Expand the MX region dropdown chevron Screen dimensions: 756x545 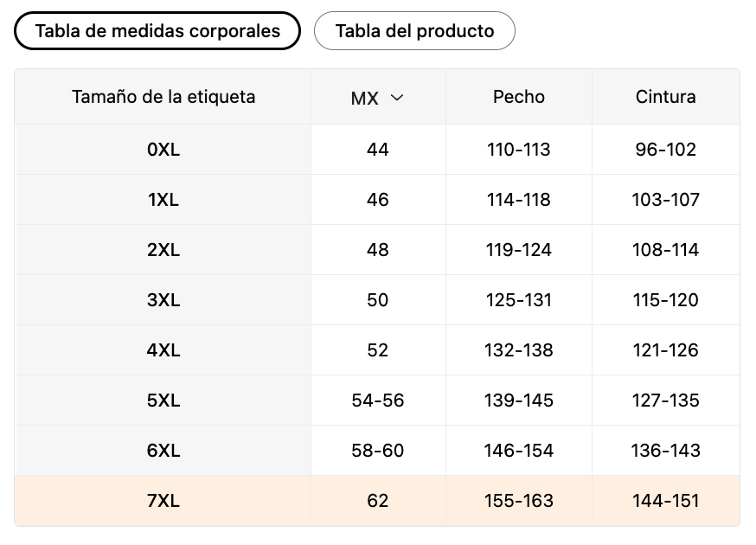pos(397,98)
